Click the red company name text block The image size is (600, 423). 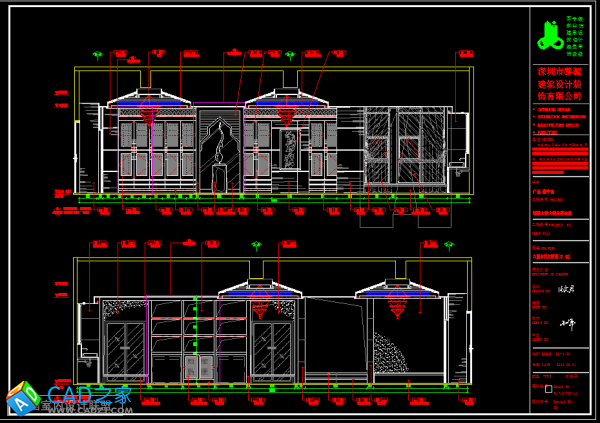pyautogui.click(x=559, y=84)
